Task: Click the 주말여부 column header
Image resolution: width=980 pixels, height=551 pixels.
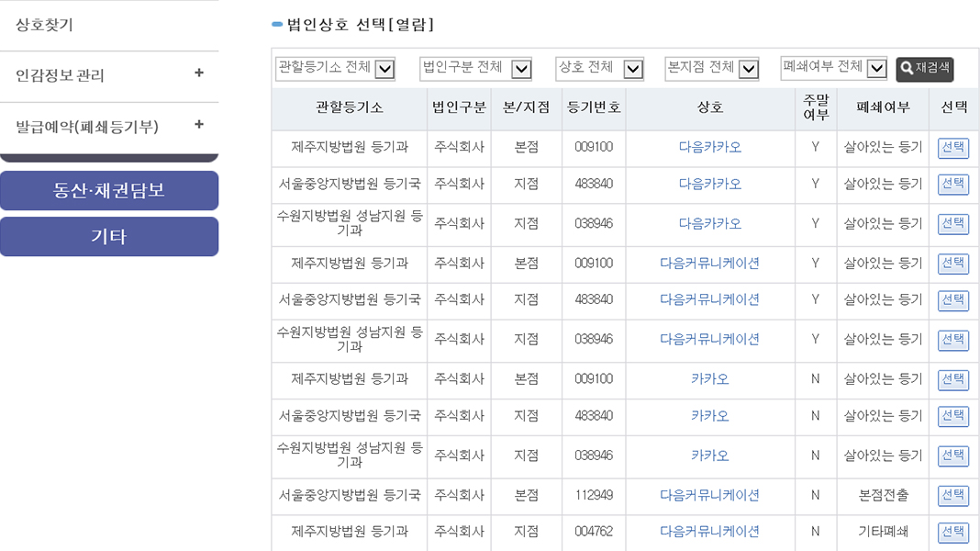Action: [x=816, y=108]
